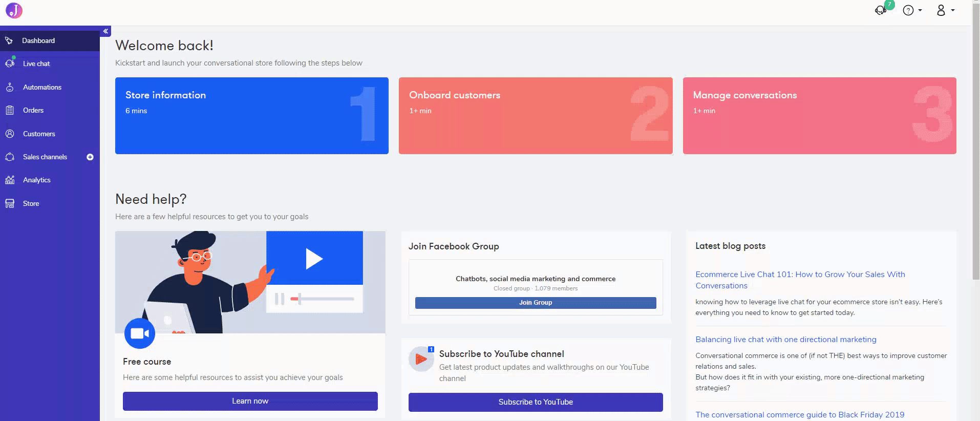980x421 pixels.
Task: Collapse the sidebar with double-chevron icon
Action: coord(105,31)
